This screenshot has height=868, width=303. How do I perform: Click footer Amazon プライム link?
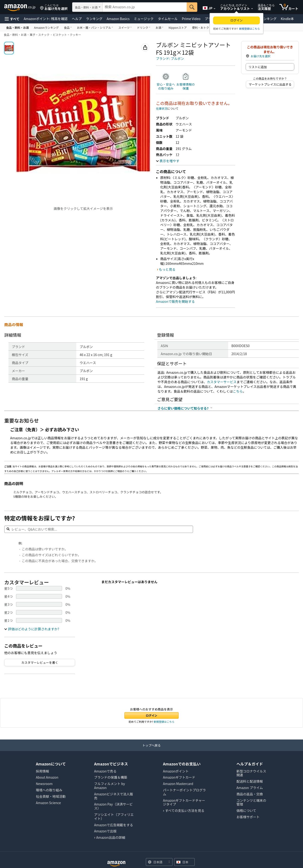click(249, 788)
